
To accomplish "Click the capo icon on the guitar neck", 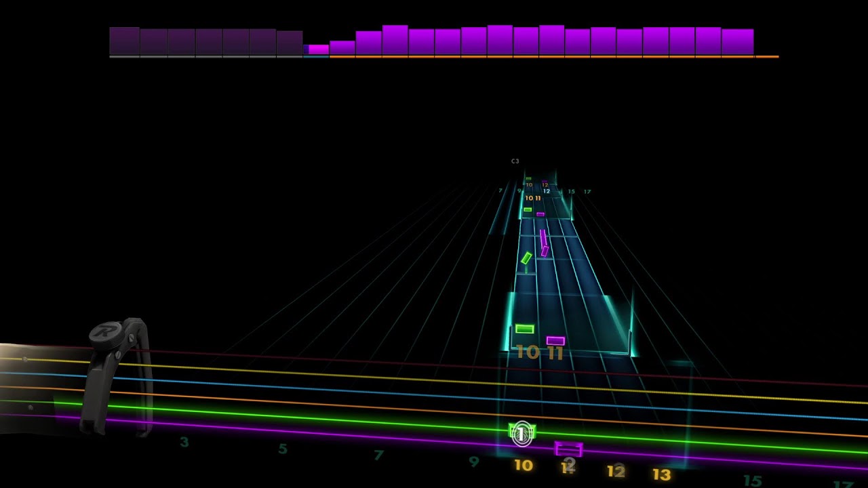I will [117, 378].
